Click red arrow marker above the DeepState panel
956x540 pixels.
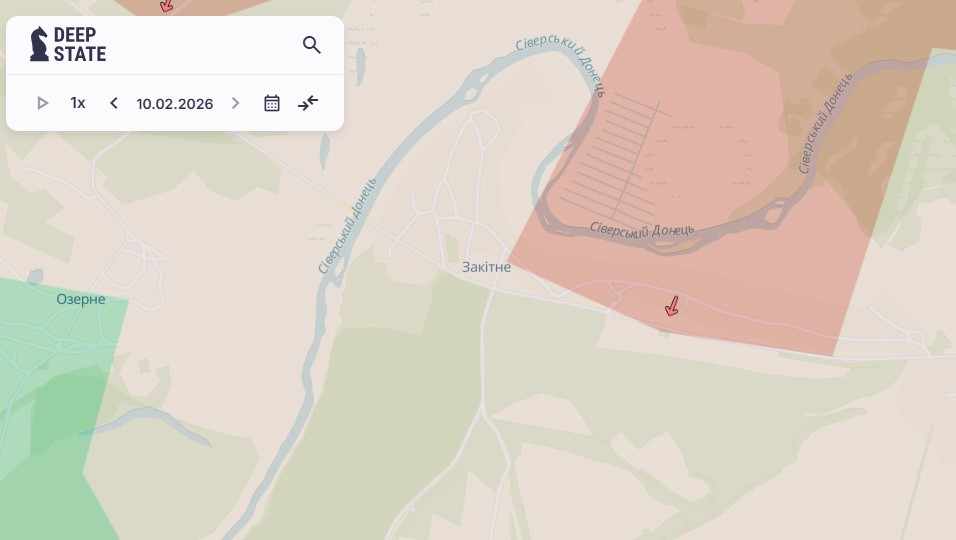[166, 6]
